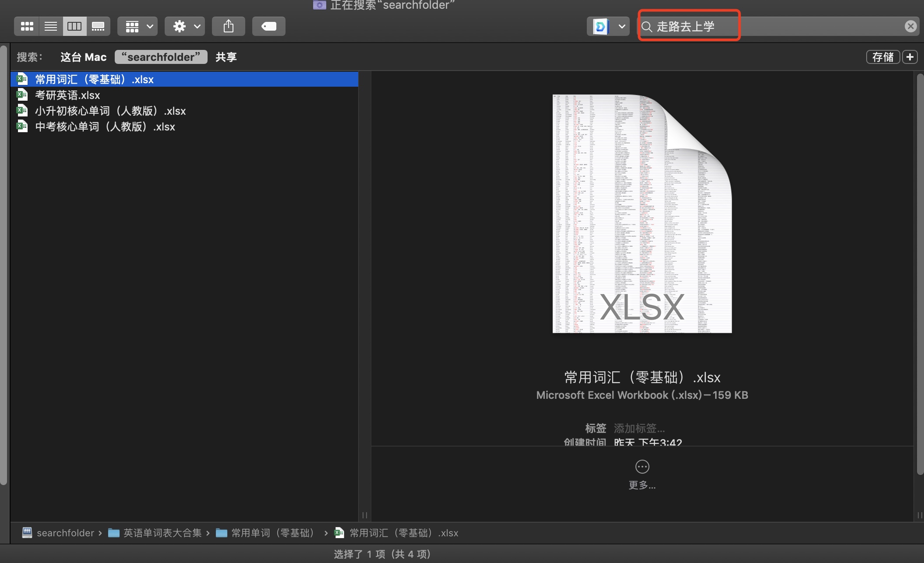
Task: Click the smart folder icon in title
Action: 319,5
